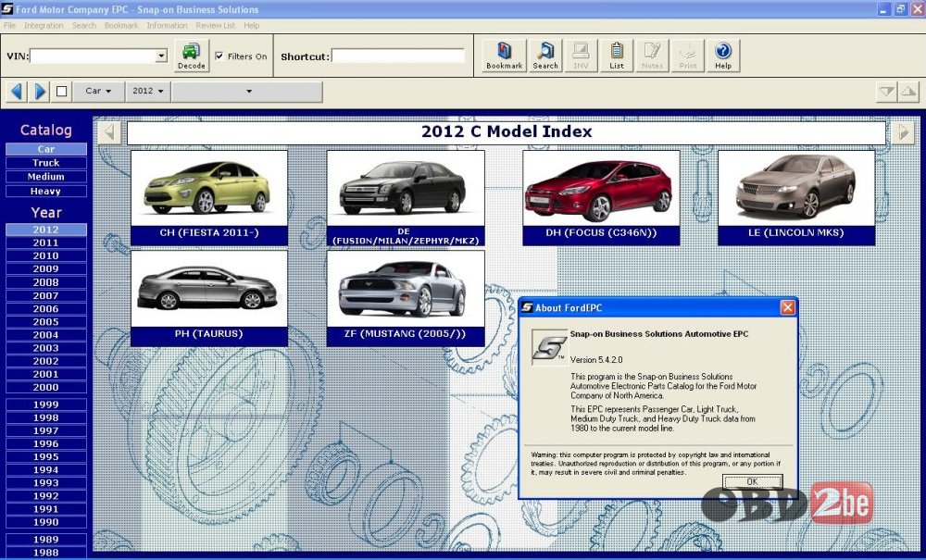Go to previous model index page

click(x=110, y=132)
